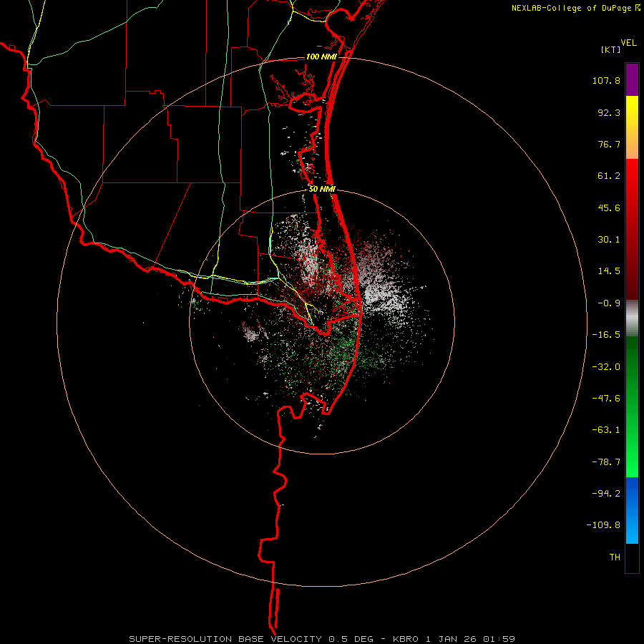644x644 pixels.
Task: Click the blue segment of the color bar
Action: pos(632,510)
